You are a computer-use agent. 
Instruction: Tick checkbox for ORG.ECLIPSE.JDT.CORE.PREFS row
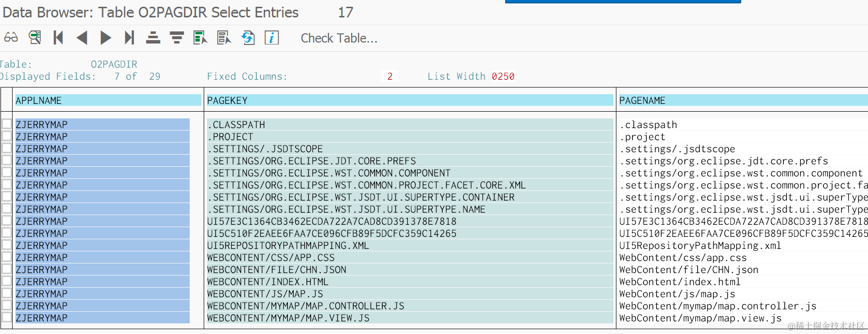point(7,160)
